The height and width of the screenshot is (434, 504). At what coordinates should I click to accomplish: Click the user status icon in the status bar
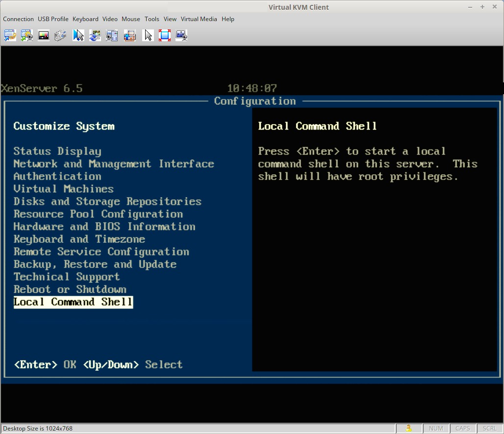click(408, 428)
